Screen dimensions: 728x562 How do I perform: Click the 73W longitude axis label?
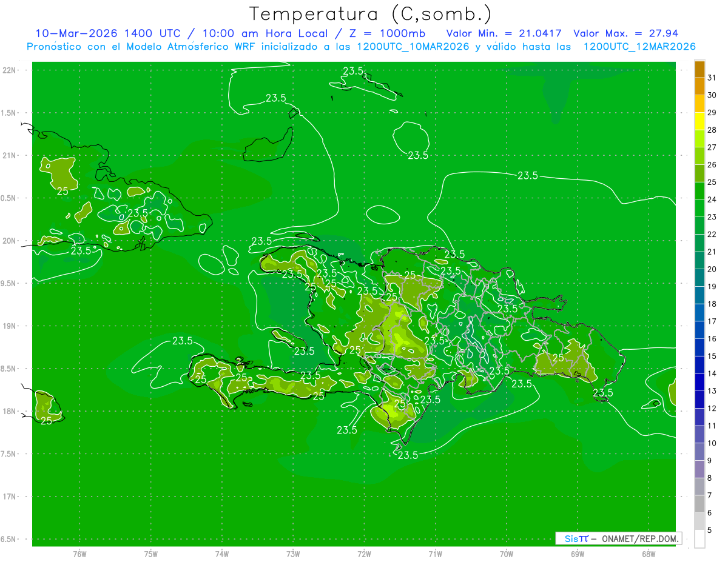click(293, 554)
